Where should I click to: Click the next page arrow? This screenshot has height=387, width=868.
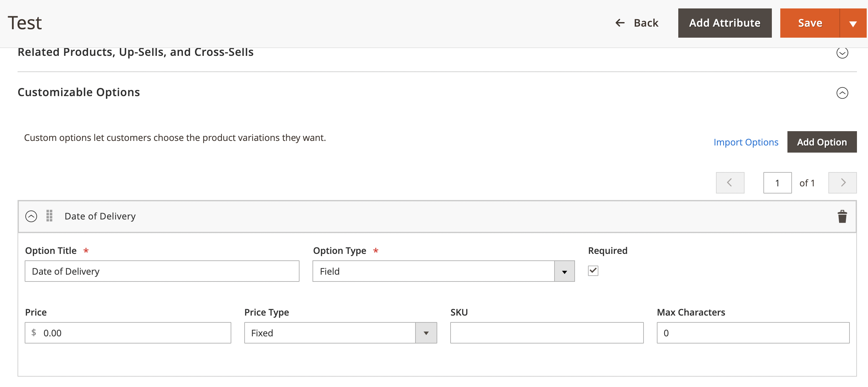pyautogui.click(x=842, y=182)
